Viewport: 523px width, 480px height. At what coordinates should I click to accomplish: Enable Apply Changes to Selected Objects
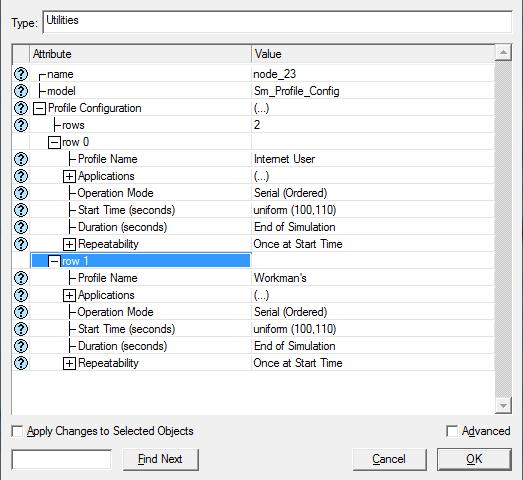tap(17, 431)
